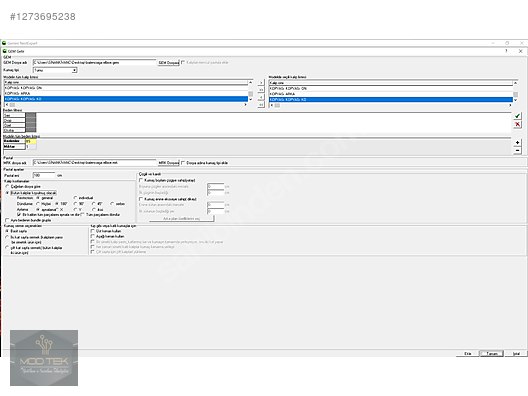Viewport: 528px width, 396px height.
Task: Select 'Basit sayfa' spreading radio
Action: [7, 231]
